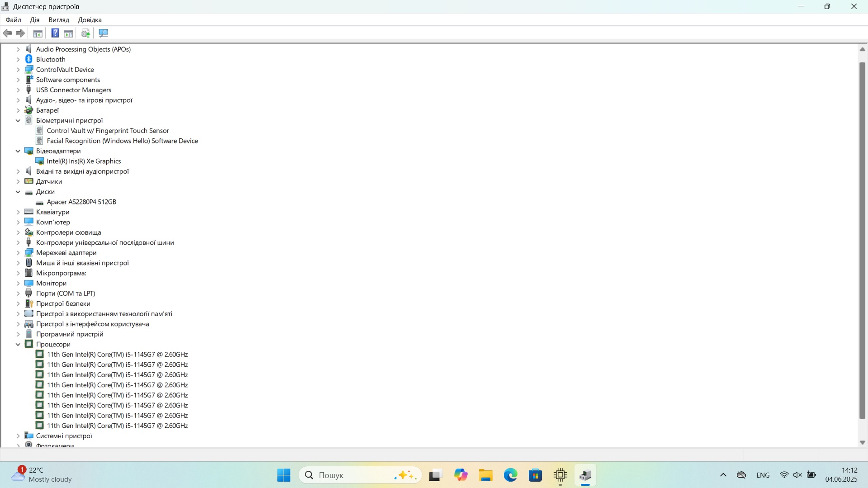Select Контролери сховища category

(68, 232)
